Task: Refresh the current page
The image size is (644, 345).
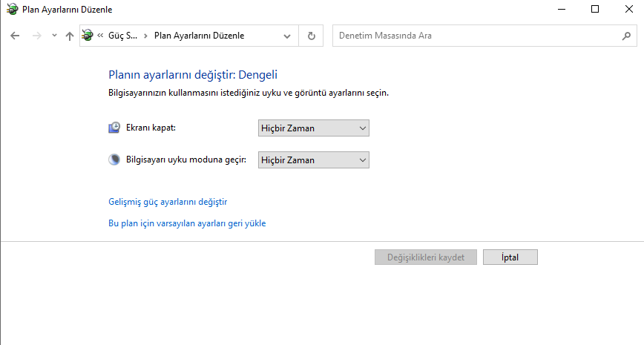Action: pyautogui.click(x=312, y=36)
